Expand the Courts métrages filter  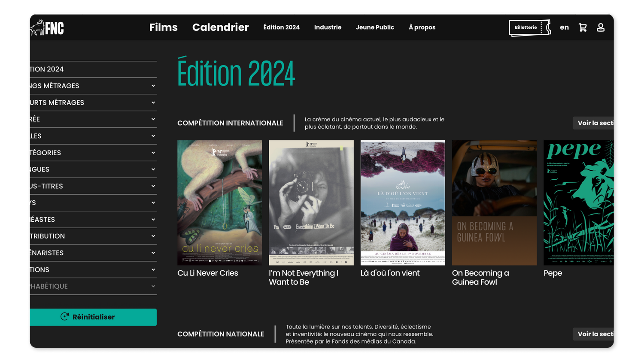[93, 103]
